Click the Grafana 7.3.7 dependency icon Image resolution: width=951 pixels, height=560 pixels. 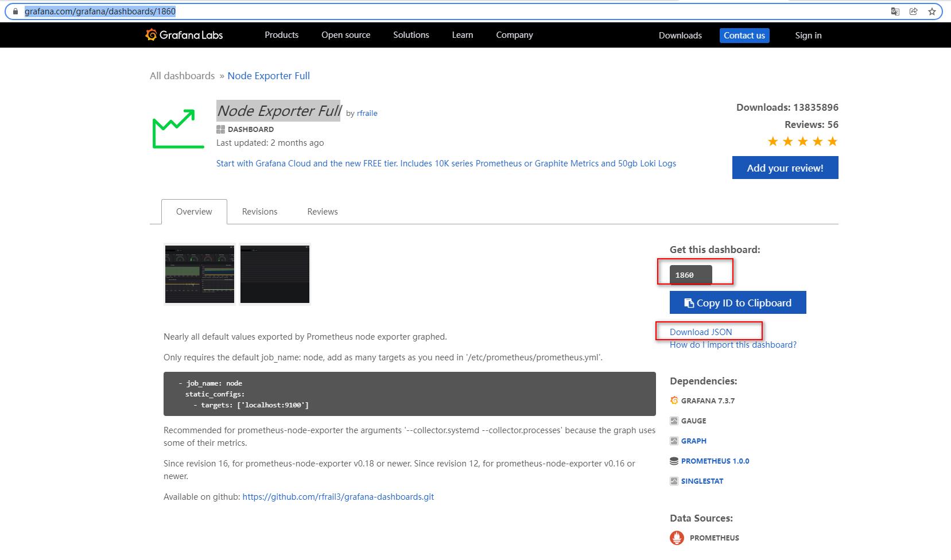coord(674,400)
